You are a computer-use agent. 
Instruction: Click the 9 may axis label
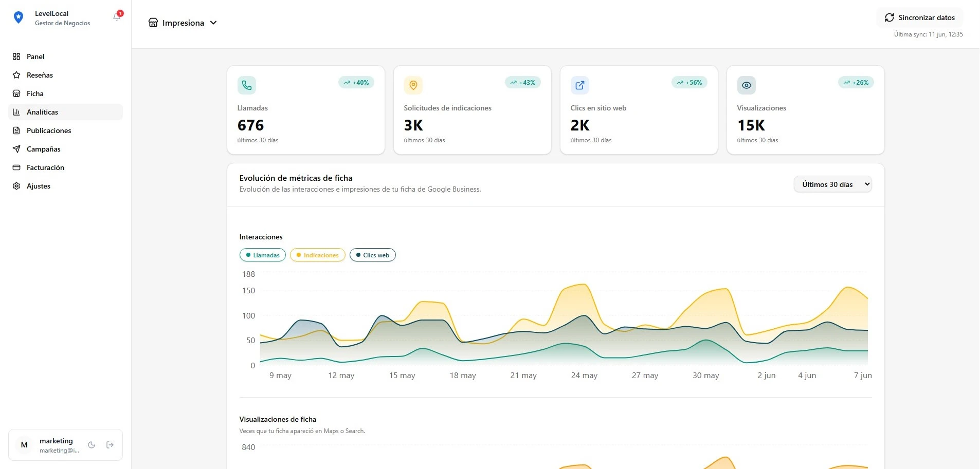280,376
